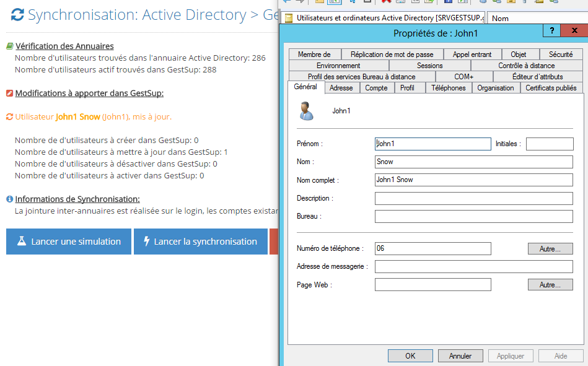Switch to the Sécurité tab
This screenshot has width=588, height=366.
[561, 54]
